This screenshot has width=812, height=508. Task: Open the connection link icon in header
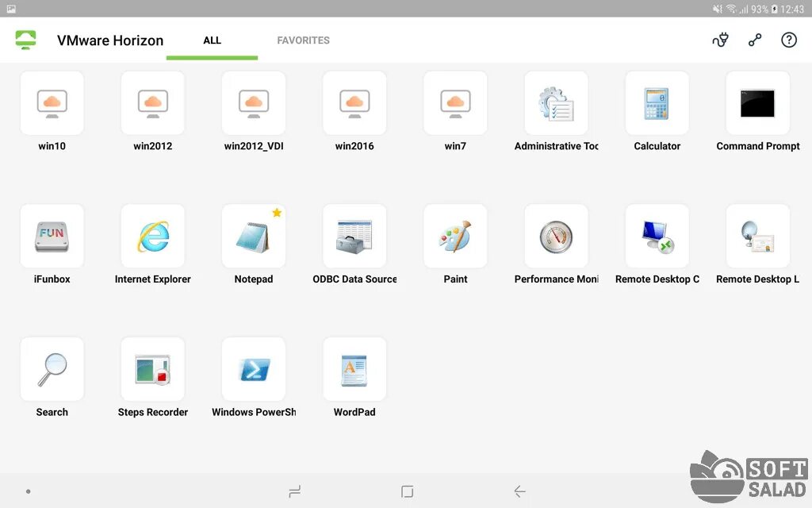click(755, 40)
